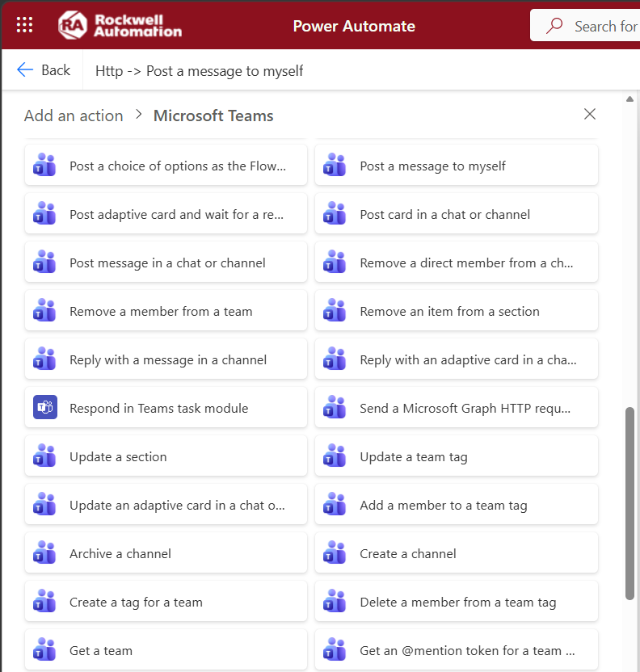Image resolution: width=640 pixels, height=672 pixels.
Task: Click the Rockwell Automation logo
Action: pos(120,25)
